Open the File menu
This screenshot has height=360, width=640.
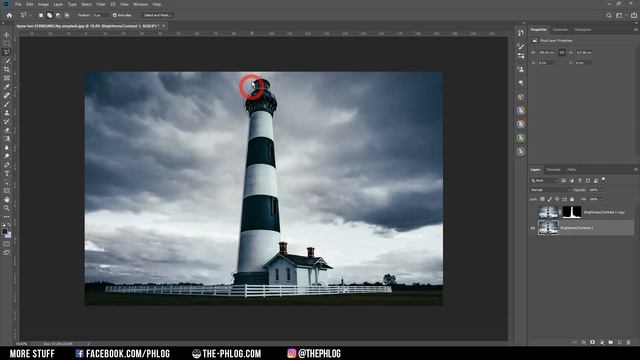pos(18,4)
